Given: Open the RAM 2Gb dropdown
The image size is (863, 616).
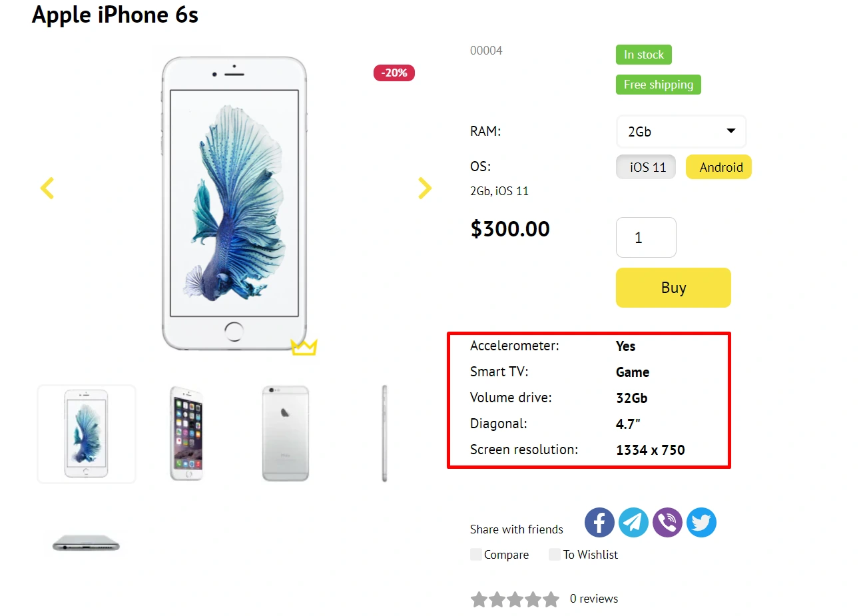Looking at the screenshot, I should pos(681,131).
